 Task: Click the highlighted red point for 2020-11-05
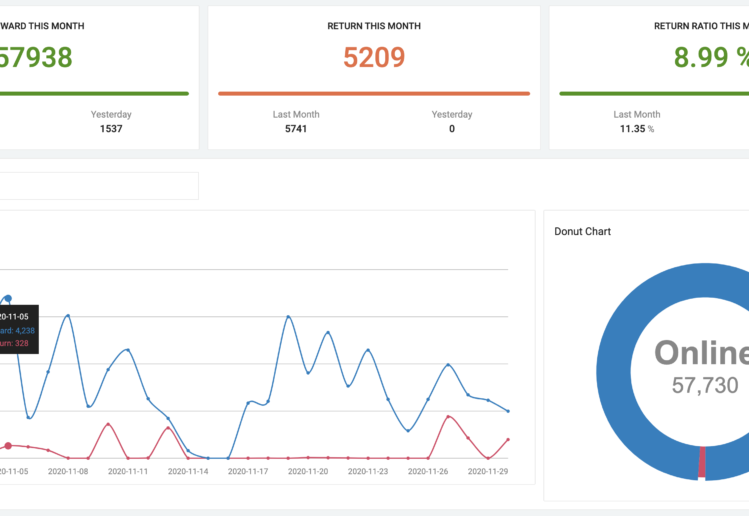tap(8, 445)
